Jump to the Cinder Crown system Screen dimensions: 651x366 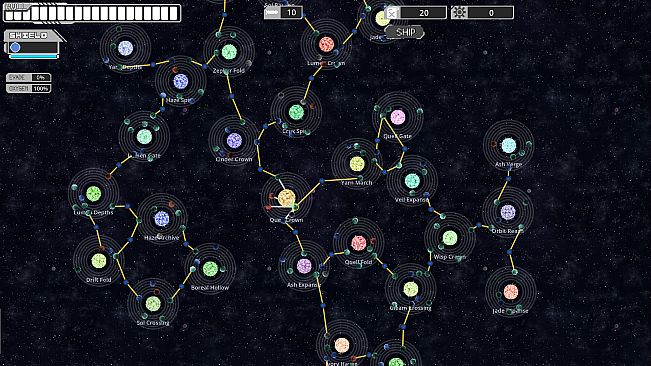(x=234, y=140)
